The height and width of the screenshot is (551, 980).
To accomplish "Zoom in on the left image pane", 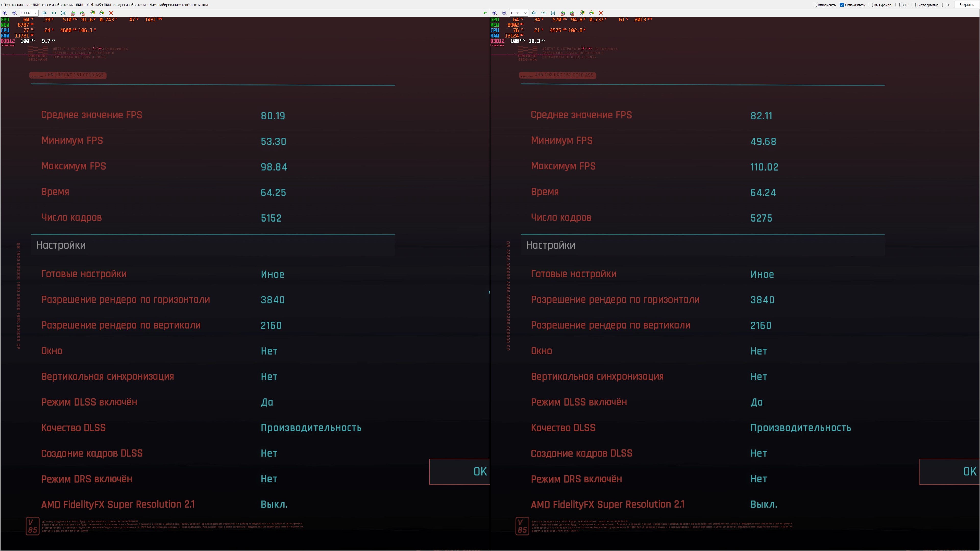I will coord(5,13).
